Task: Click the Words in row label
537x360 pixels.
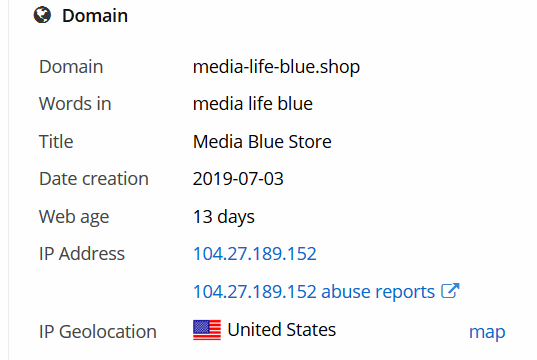Action: tap(75, 104)
